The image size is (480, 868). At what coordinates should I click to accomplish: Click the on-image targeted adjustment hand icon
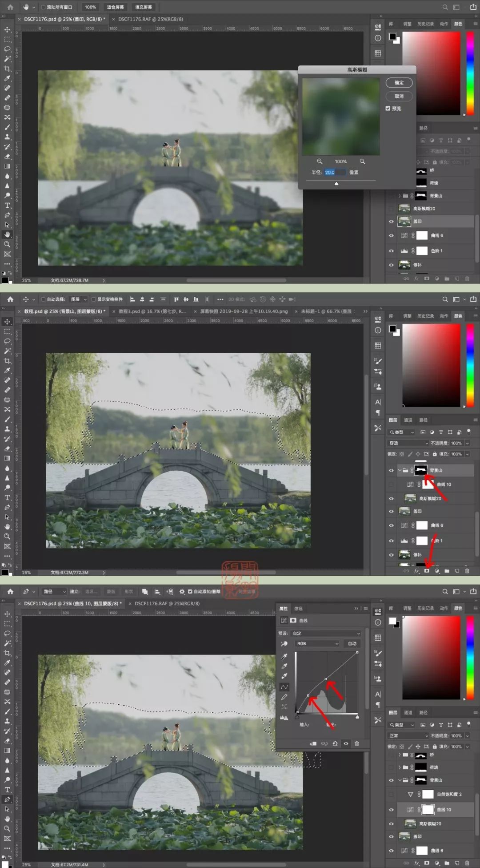(284, 644)
